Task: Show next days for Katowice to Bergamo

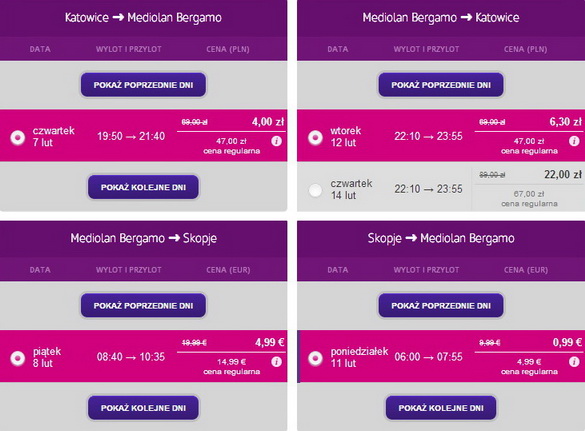Action: tap(143, 187)
